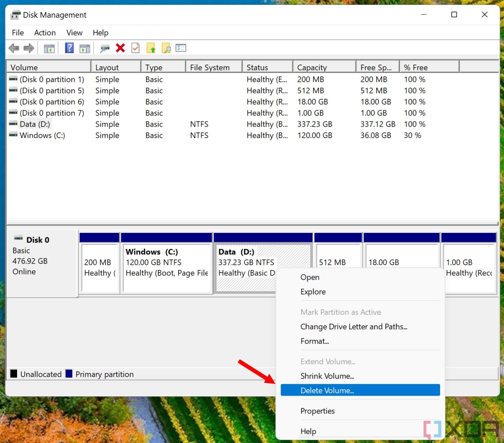Click the Forward navigation arrow icon
The width and height of the screenshot is (504, 443).
[x=29, y=48]
